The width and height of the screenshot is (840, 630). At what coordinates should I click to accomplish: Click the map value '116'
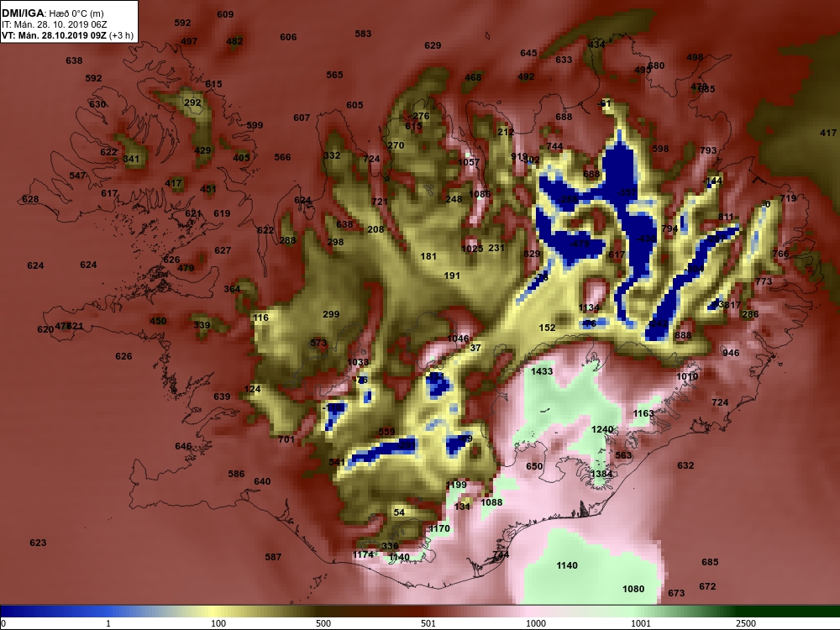pyautogui.click(x=261, y=318)
